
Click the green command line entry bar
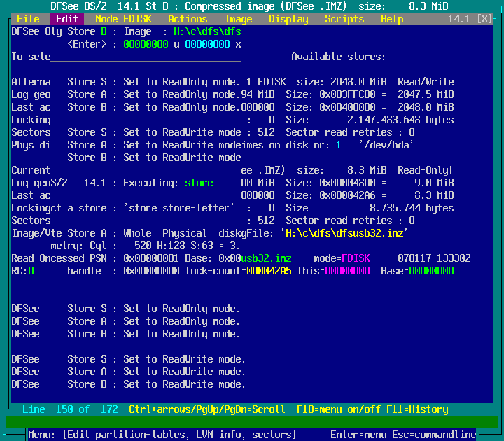(x=252, y=422)
